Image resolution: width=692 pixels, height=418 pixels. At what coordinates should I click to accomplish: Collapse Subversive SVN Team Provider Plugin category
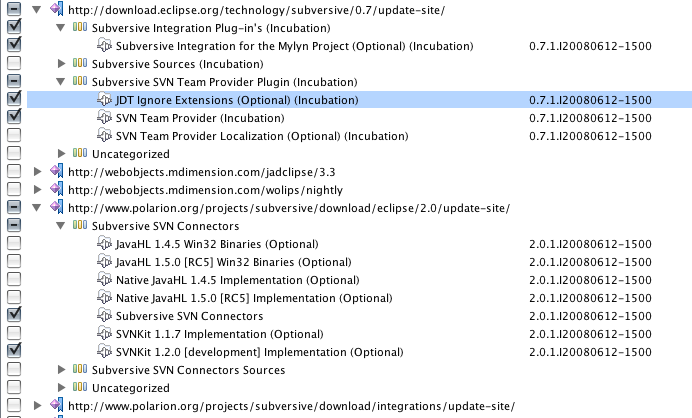(x=60, y=82)
